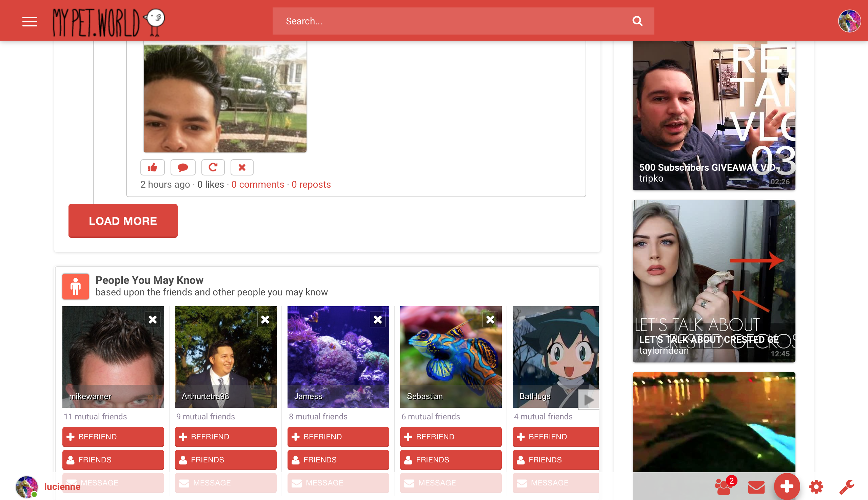Click the search magnifier icon
Screen dimensions: 868x500
[637, 21]
